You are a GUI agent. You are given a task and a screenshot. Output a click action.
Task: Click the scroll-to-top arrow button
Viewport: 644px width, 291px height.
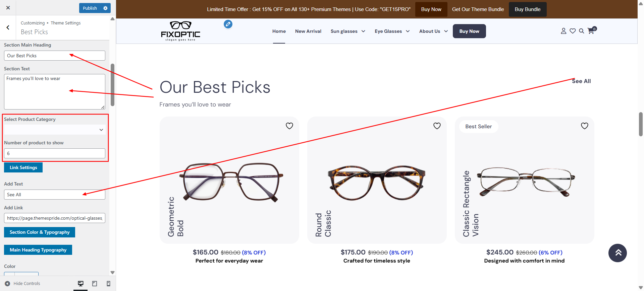(618, 253)
